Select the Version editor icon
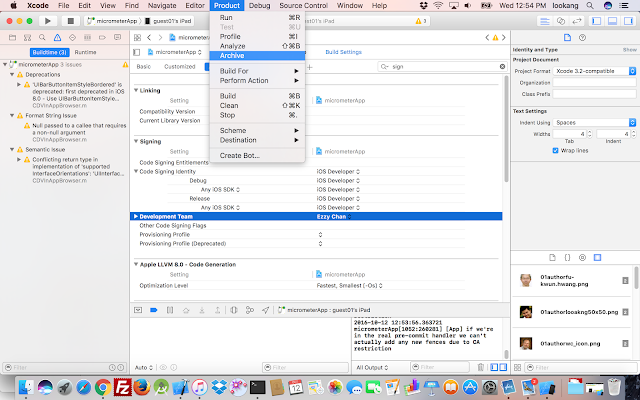 pyautogui.click(x=576, y=21)
